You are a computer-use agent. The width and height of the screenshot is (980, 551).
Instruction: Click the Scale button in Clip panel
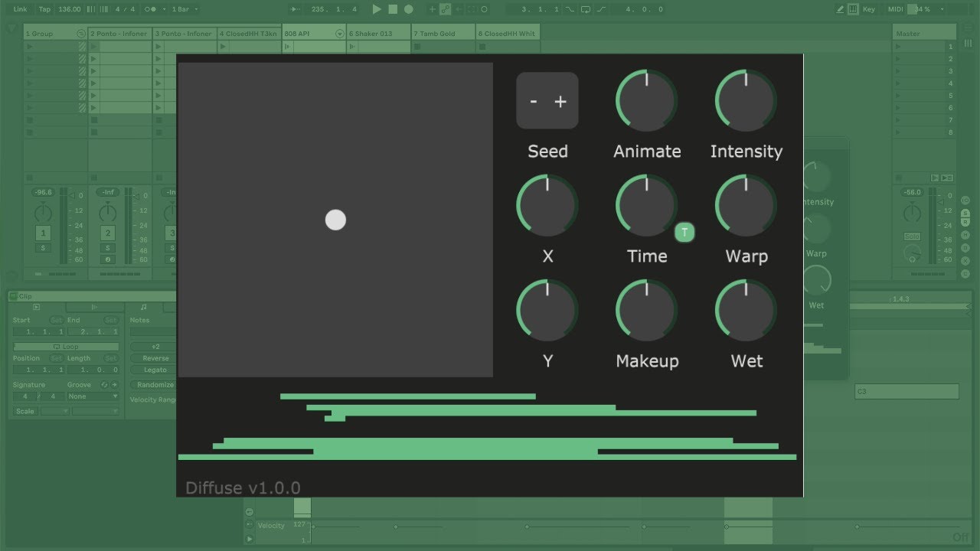pyautogui.click(x=25, y=411)
